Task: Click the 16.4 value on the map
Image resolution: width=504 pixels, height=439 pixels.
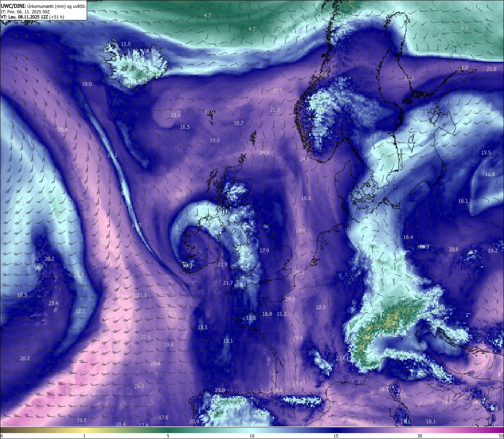Action: [408, 237]
